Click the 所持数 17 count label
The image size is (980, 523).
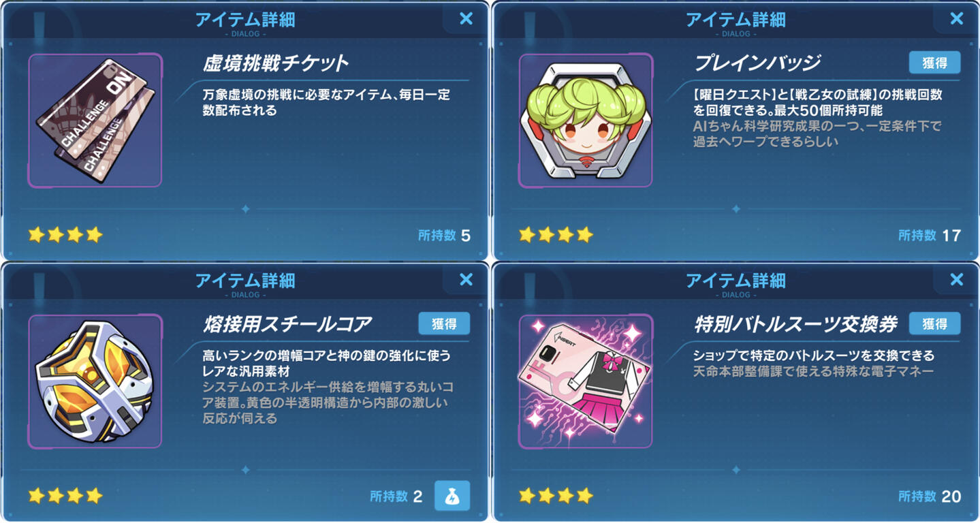coord(930,236)
